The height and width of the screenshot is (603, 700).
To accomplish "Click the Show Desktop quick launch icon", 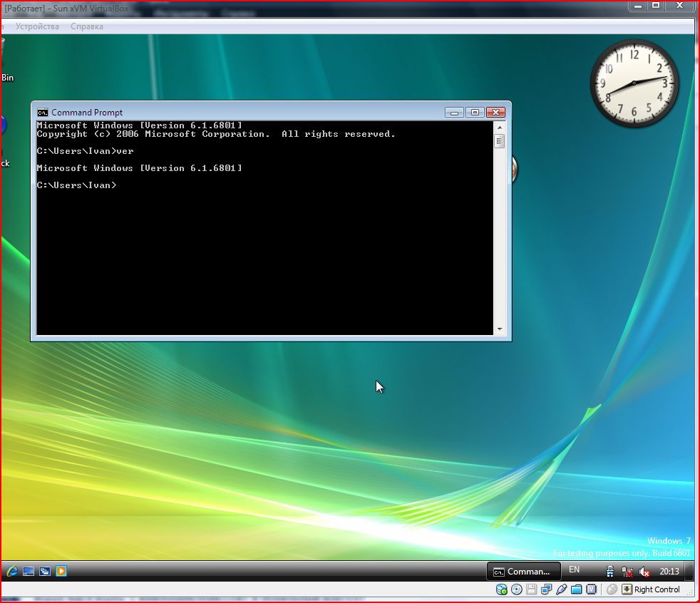I will (x=29, y=572).
